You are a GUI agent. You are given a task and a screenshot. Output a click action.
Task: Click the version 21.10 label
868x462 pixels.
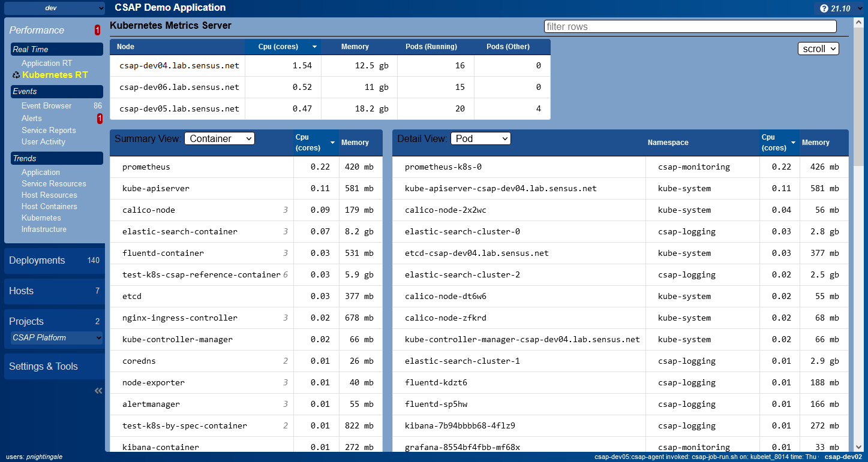pos(840,8)
